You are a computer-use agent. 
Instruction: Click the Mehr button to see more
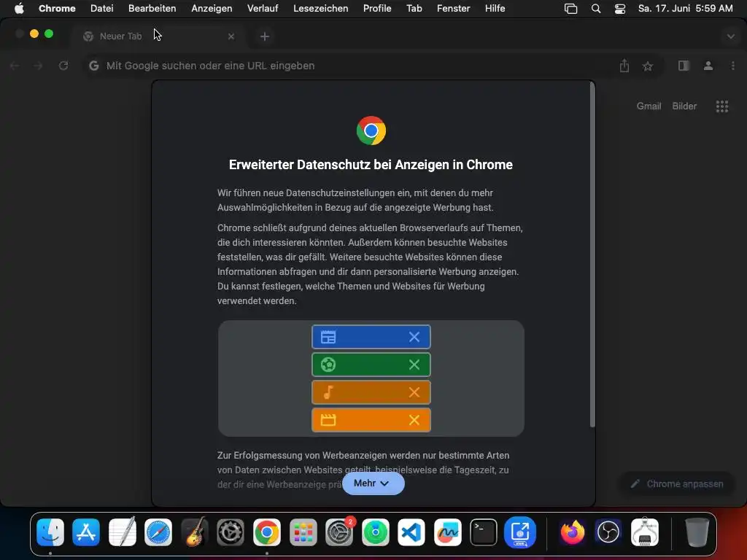[x=373, y=483]
